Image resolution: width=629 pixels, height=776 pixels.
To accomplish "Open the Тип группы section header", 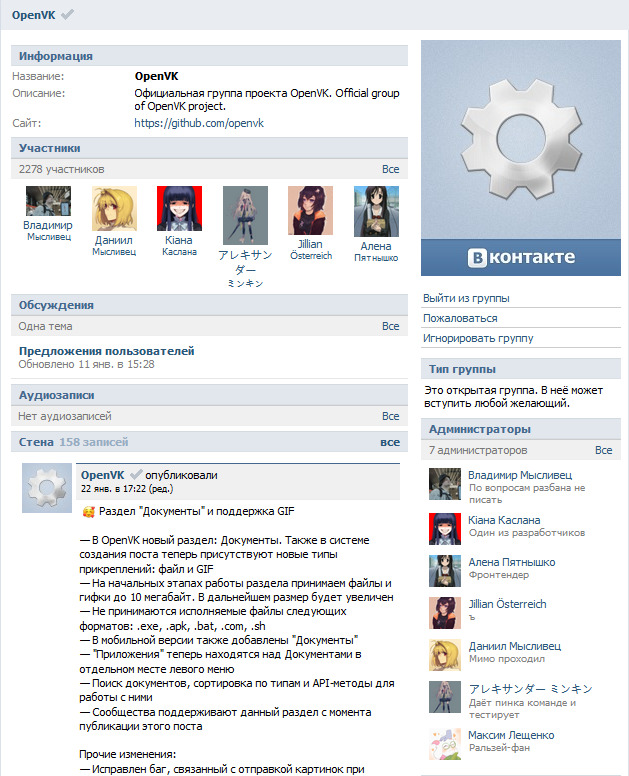I will pyautogui.click(x=521, y=369).
